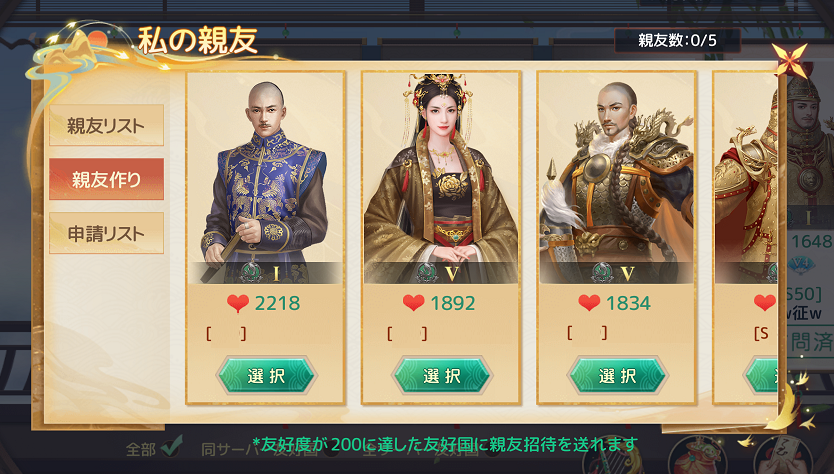Click the 親友数:0/5 counter
This screenshot has height=474, width=834.
click(x=677, y=40)
